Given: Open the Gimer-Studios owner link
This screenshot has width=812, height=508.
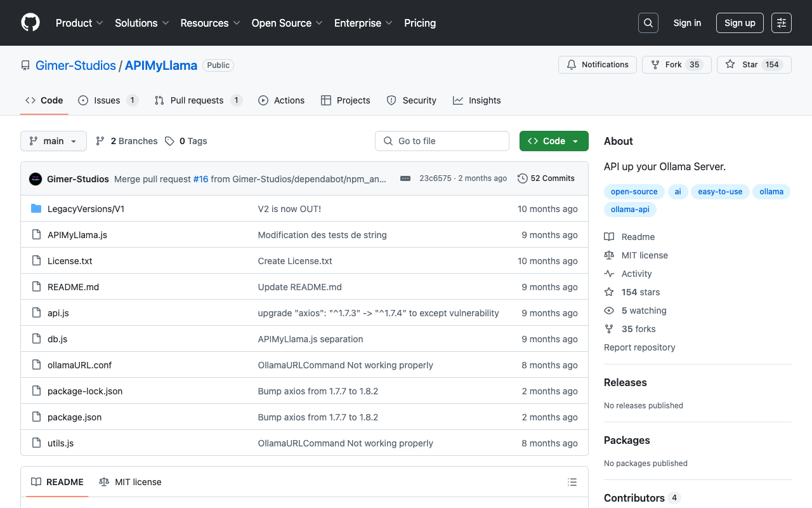Looking at the screenshot, I should (x=75, y=65).
